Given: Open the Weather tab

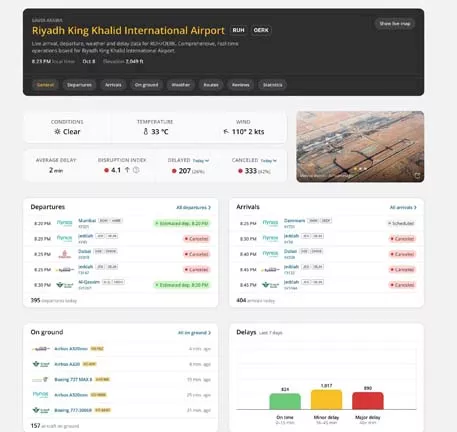Looking at the screenshot, I should point(181,85).
